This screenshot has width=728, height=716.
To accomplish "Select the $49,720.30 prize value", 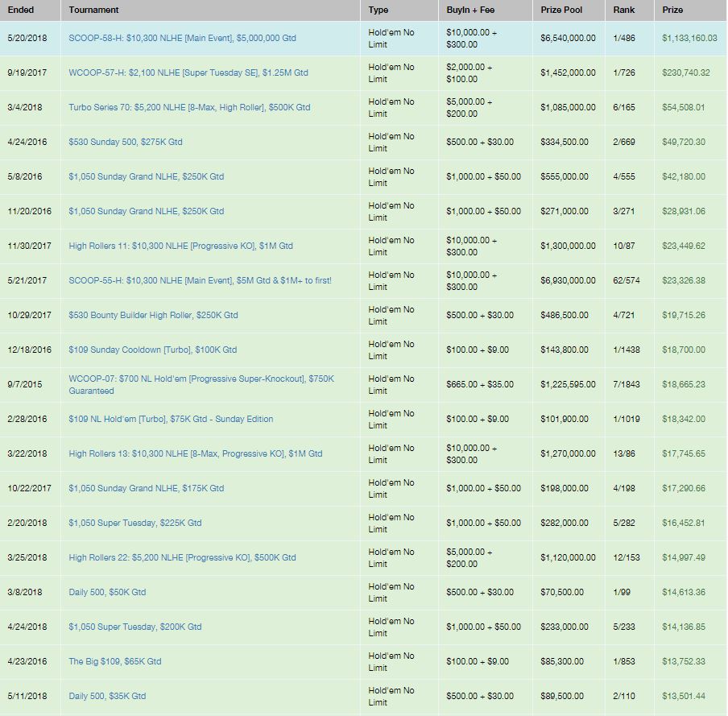I will [x=684, y=142].
